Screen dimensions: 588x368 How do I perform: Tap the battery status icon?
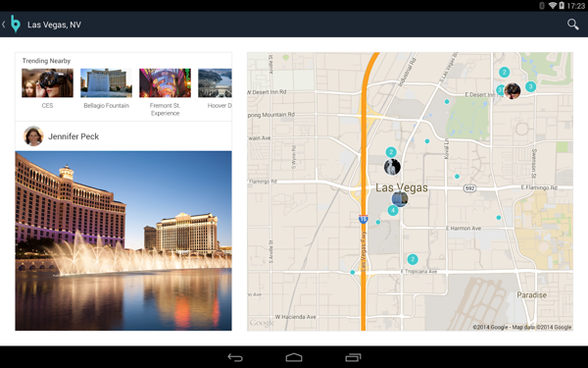point(562,5)
